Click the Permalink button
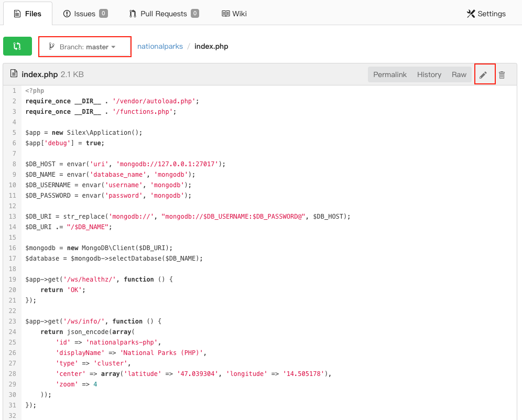 click(x=390, y=74)
